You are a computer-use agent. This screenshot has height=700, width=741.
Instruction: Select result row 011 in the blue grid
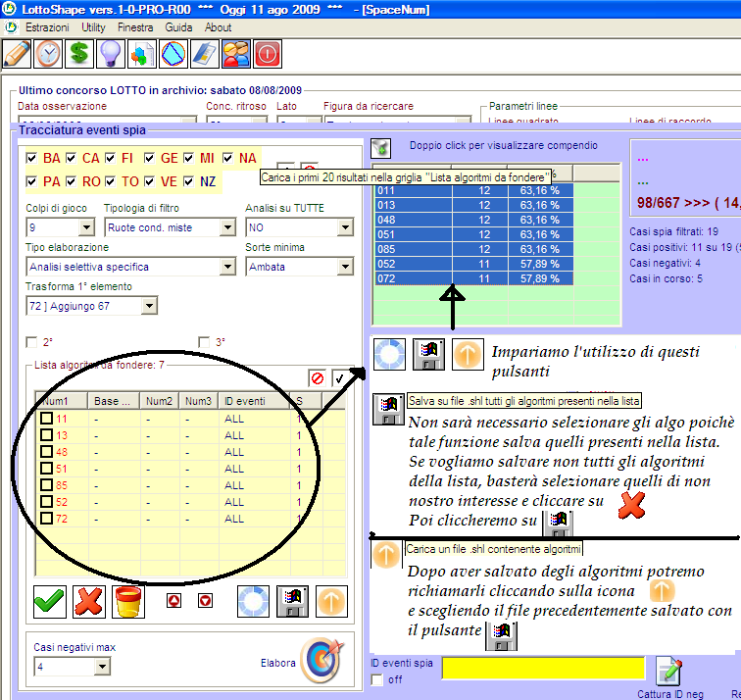474,190
